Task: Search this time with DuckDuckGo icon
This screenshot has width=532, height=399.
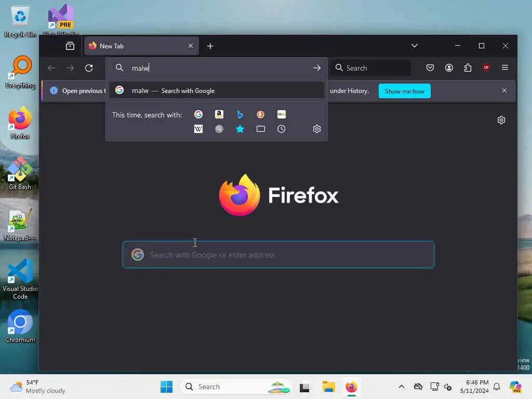Action: point(261,115)
